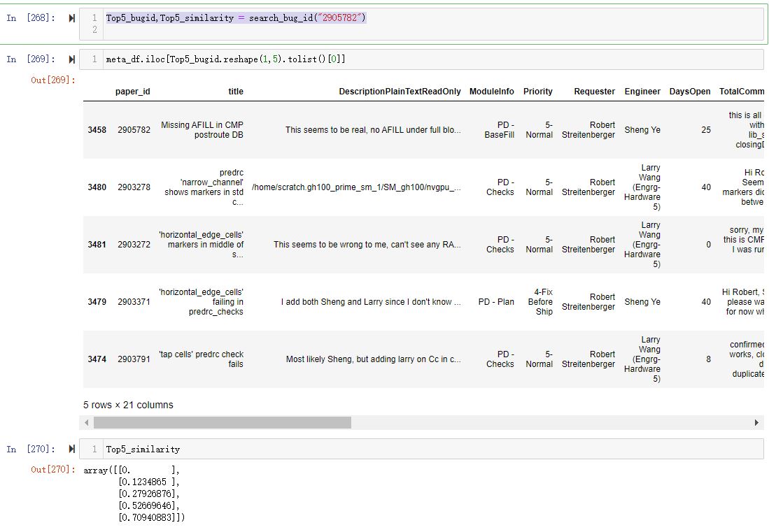Focus the Top5_similarity code cell
769x532 pixels.
point(421,449)
